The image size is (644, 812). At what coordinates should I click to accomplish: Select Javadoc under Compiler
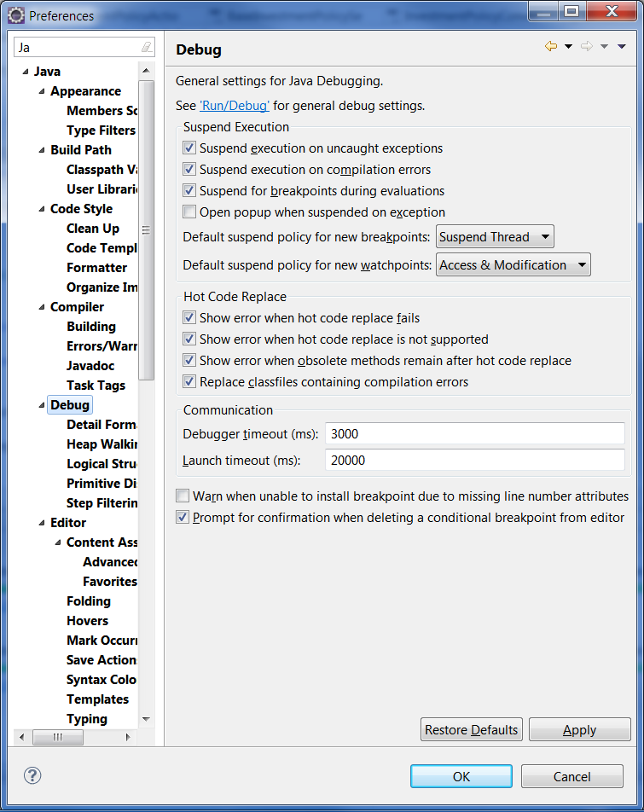90,366
